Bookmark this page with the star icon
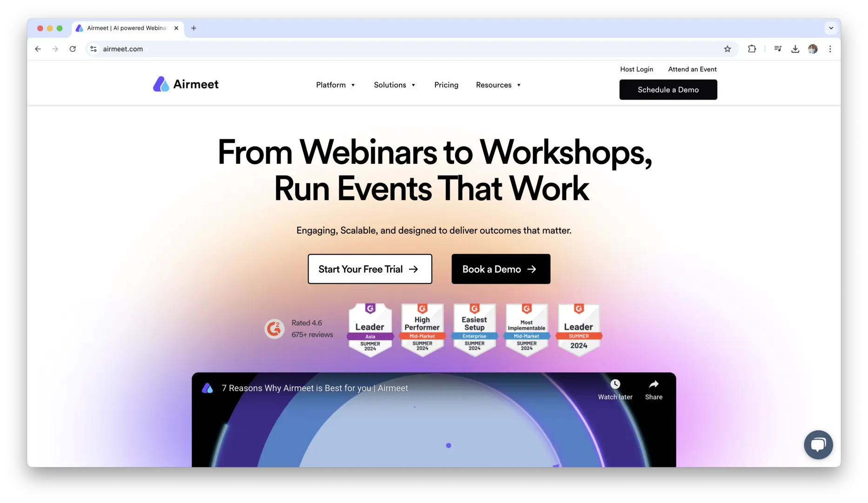The width and height of the screenshot is (868, 503). point(727,49)
